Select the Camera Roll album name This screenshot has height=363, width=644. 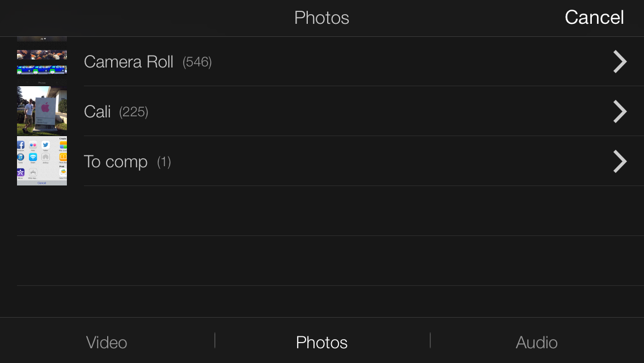point(128,62)
